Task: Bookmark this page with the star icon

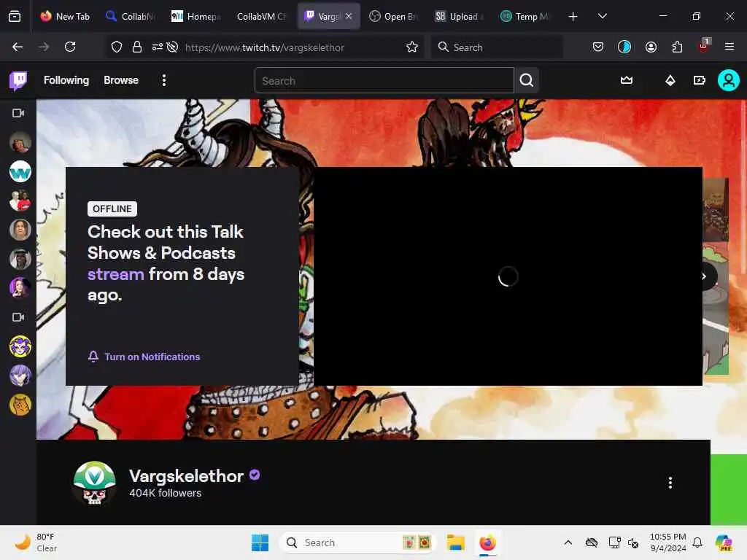Action: click(412, 47)
